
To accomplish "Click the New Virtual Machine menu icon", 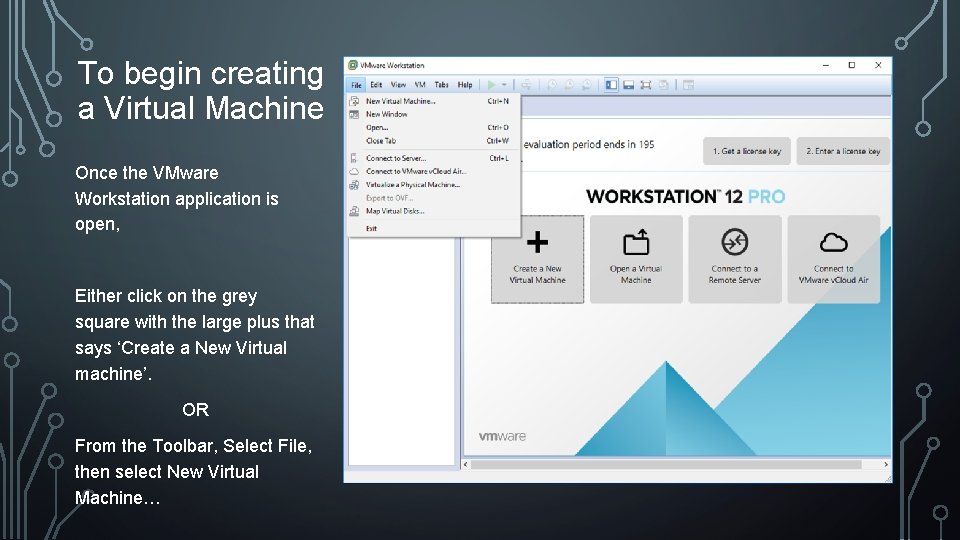I will pyautogui.click(x=354, y=101).
